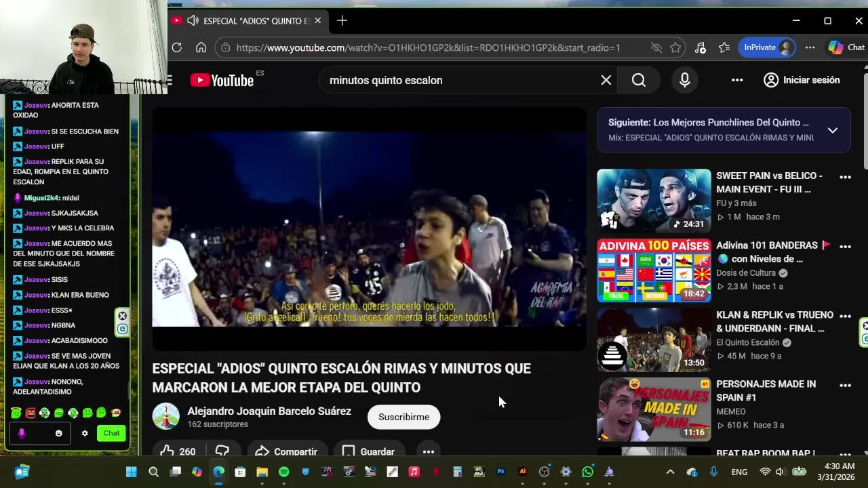Viewport: 868px width, 488px height.
Task: Open the Edge browser settings ellipsis menu
Action: [810, 47]
